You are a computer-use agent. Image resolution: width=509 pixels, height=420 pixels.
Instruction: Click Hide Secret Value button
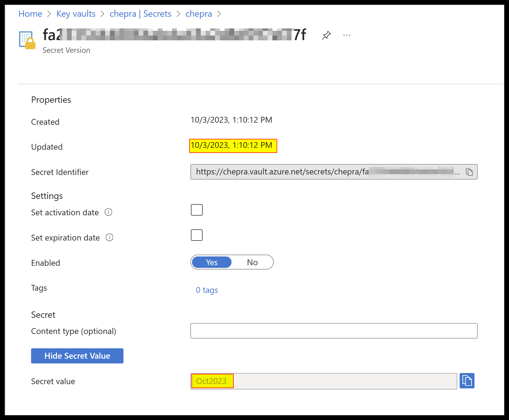(x=77, y=356)
